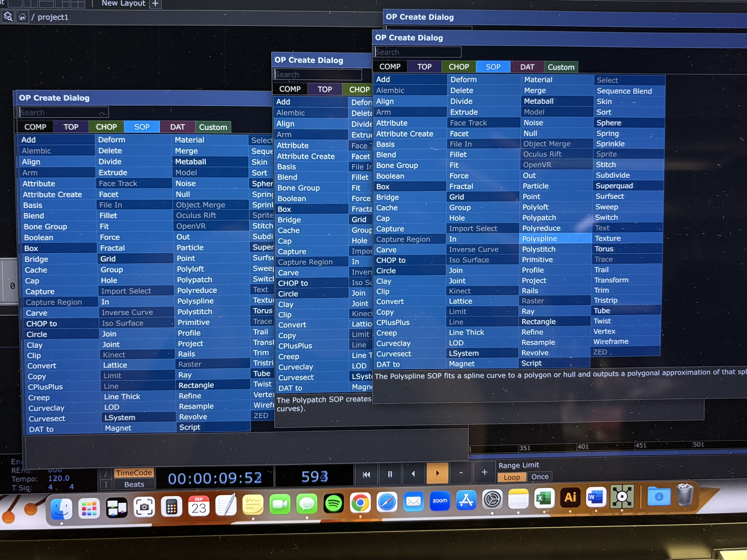Jump to start with the rewind transport button

click(x=366, y=474)
